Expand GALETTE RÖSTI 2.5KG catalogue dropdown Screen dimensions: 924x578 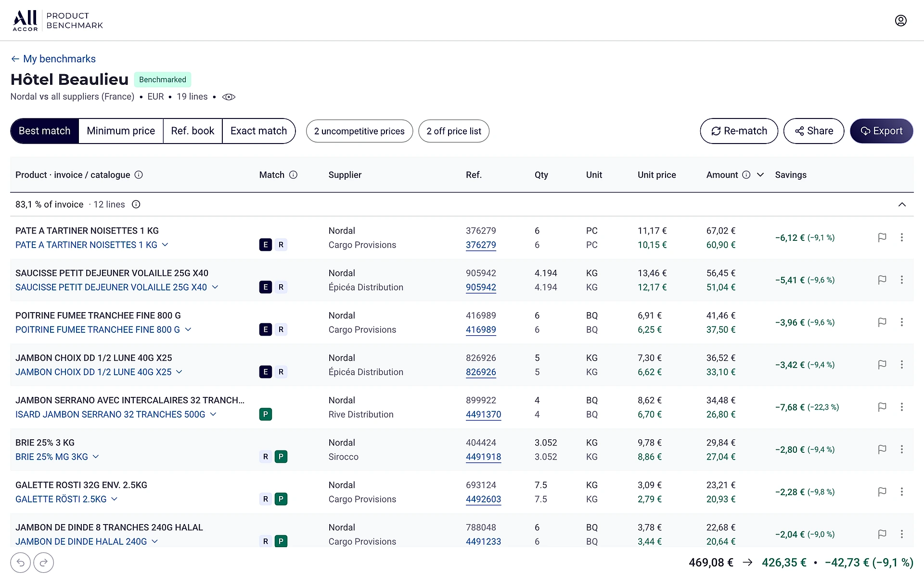pyautogui.click(x=115, y=499)
